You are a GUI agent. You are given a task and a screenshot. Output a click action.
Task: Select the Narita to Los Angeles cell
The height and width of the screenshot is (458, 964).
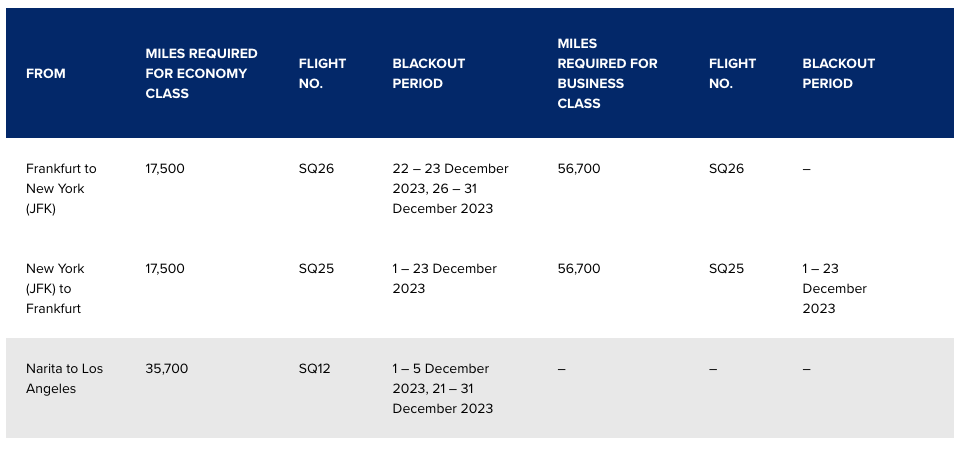click(65, 379)
